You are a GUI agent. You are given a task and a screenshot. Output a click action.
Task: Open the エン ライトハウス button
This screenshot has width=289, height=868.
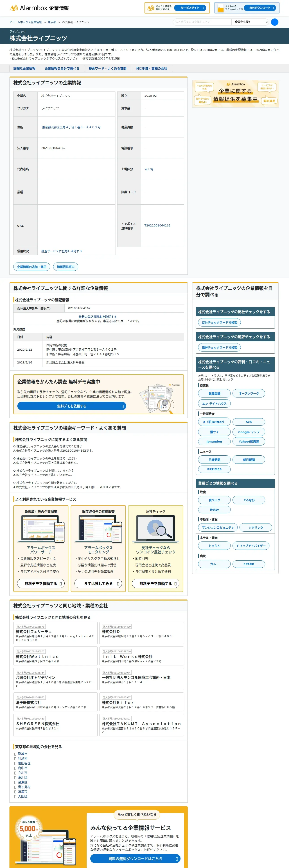(214, 403)
